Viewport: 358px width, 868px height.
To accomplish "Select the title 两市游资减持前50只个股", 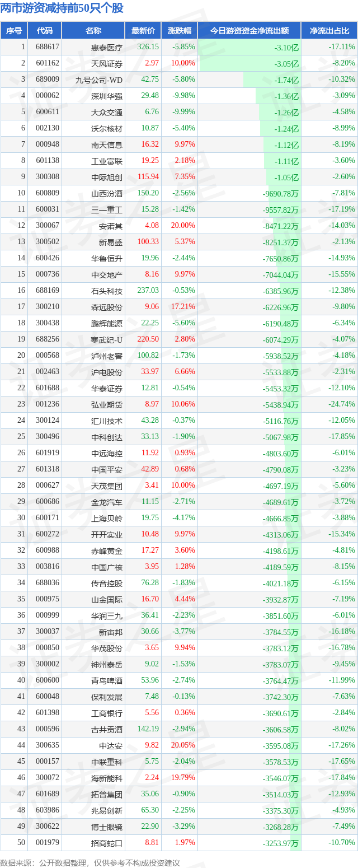I will tap(62, 8).
